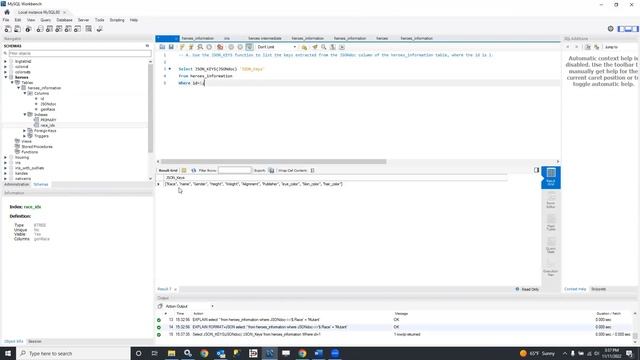Find magnifier icon in editor toolbar
The image size is (640, 360).
pyautogui.click(x=324, y=47)
